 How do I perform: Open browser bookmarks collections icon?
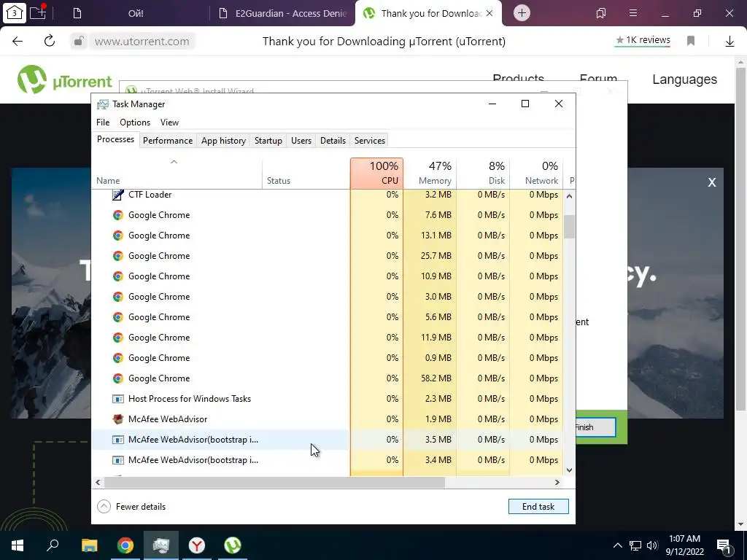pos(601,13)
